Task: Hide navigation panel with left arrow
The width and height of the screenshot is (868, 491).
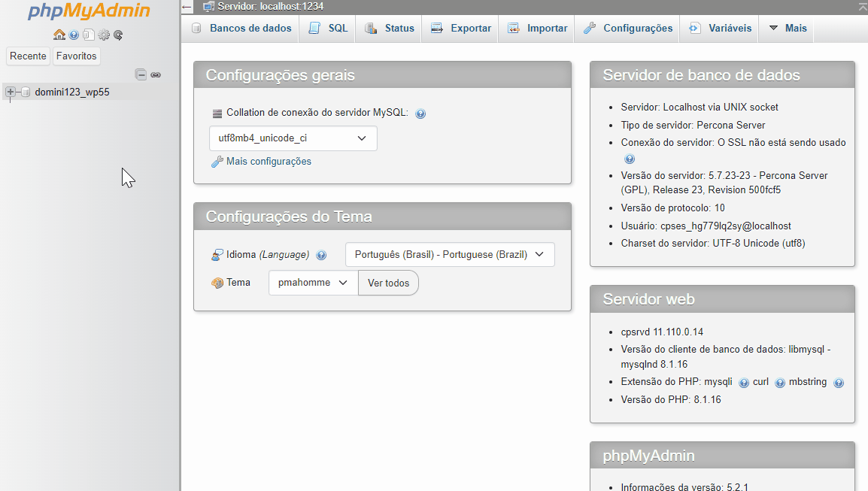Action: 187,8
